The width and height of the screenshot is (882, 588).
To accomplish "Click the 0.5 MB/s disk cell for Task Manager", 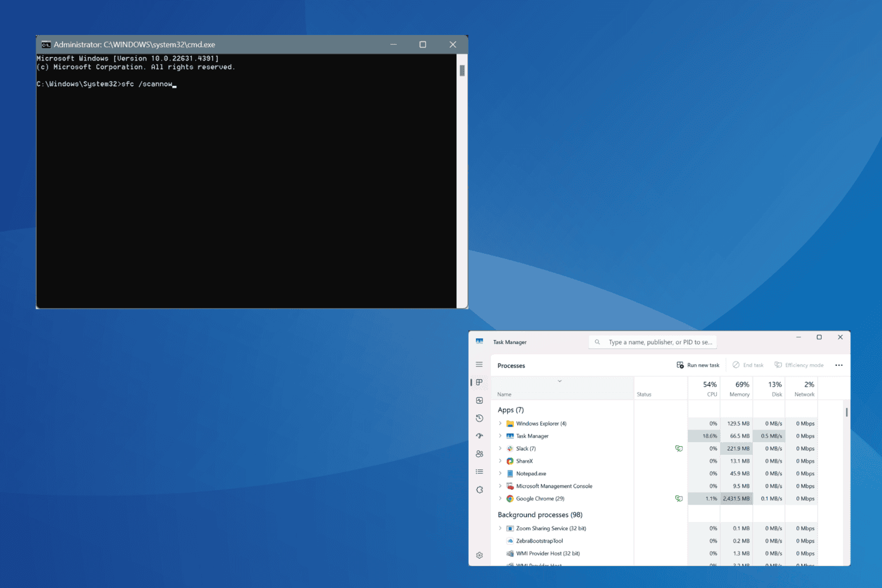I will pos(769,436).
